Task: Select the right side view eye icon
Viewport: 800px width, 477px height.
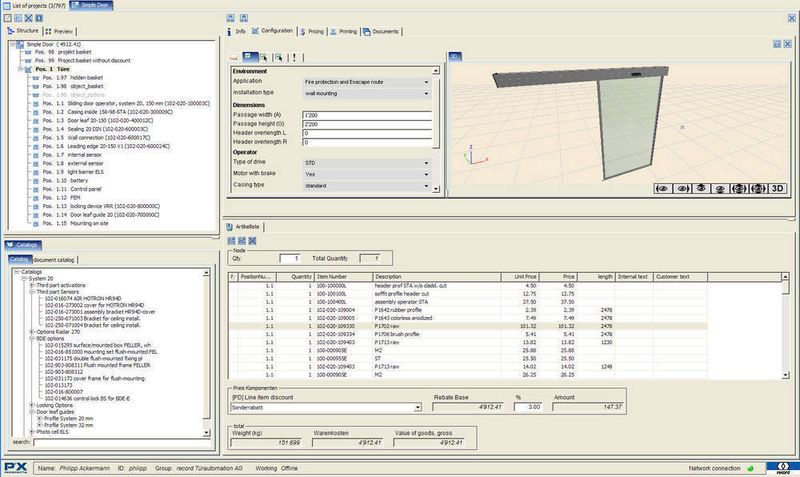Action: [x=682, y=189]
